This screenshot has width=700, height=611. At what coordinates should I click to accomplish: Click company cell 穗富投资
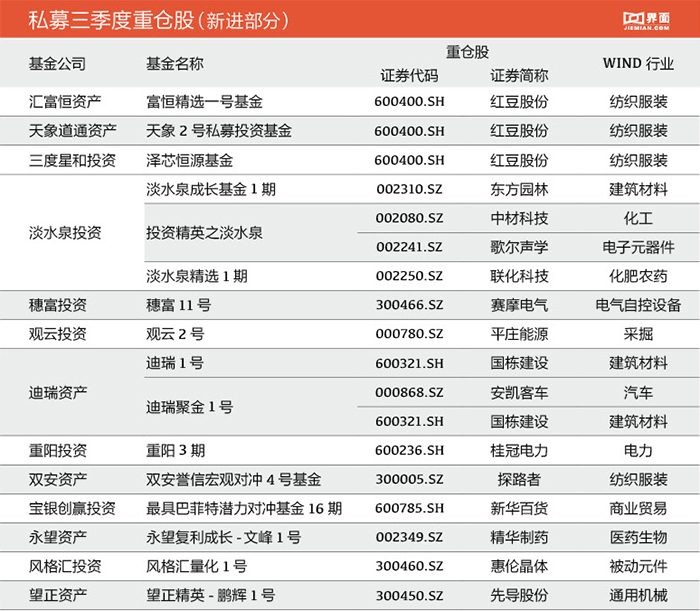click(x=58, y=305)
